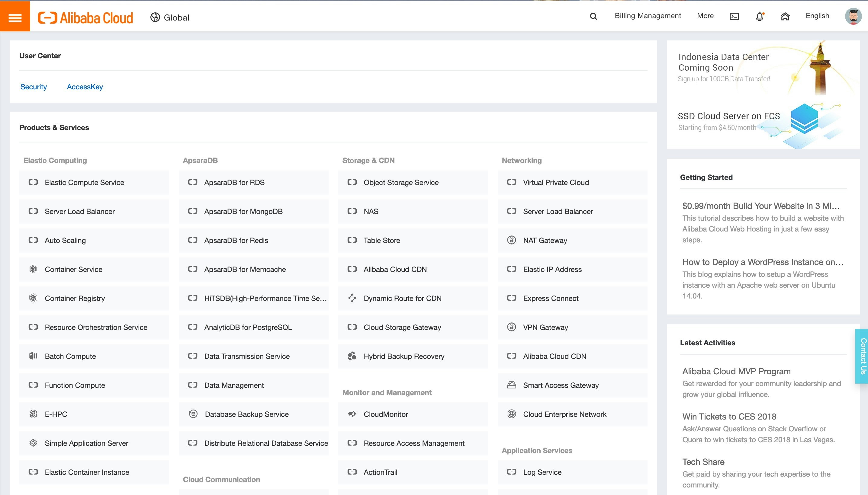Screen dimensions: 868x495
Task: Click the Container Registry icon
Action: 33,298
